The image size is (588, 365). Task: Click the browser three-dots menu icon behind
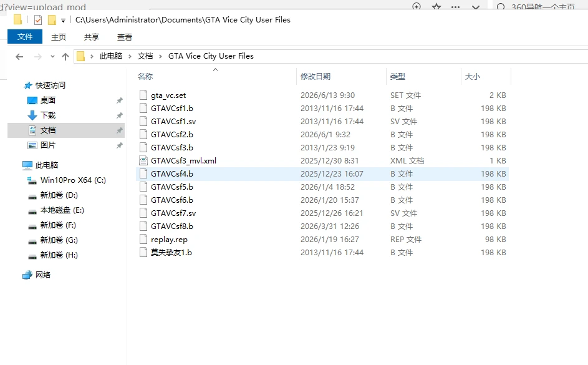(456, 7)
